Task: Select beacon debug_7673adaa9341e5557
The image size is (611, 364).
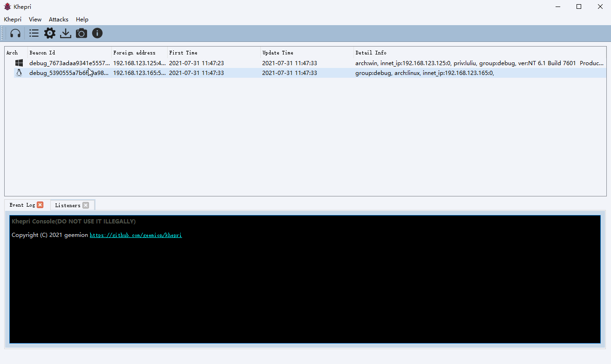Action: pos(70,63)
